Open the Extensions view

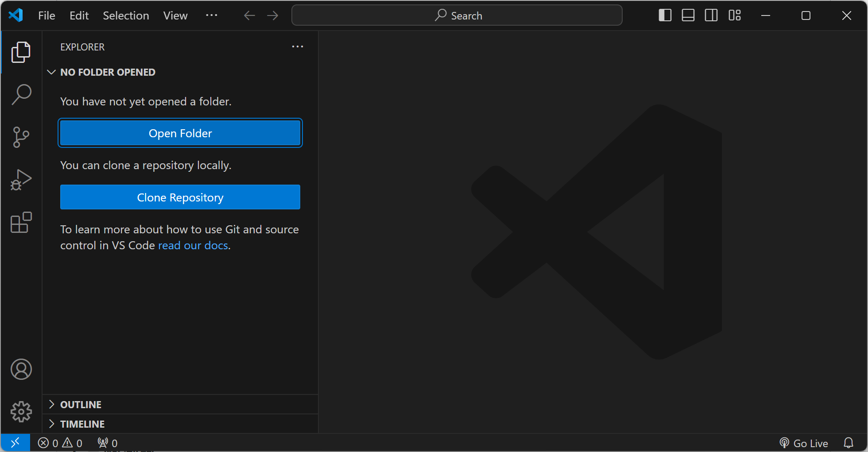point(21,222)
